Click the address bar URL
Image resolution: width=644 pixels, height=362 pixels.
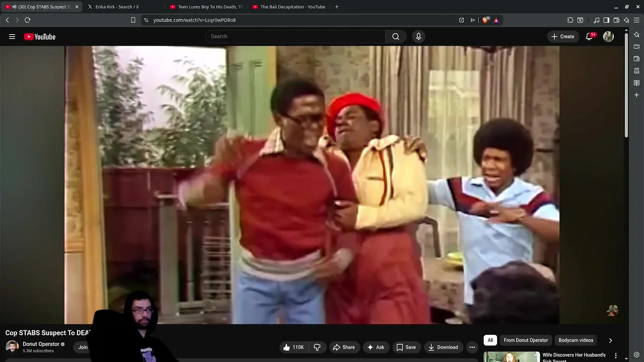point(195,20)
